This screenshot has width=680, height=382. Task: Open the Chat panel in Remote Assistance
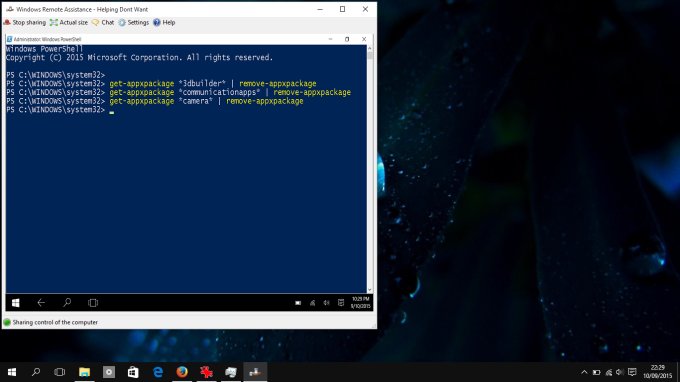click(103, 23)
